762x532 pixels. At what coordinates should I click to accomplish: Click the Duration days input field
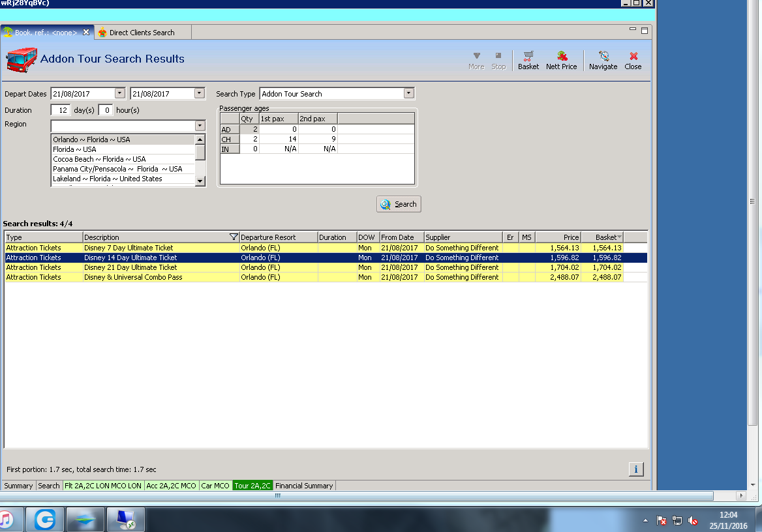coord(61,110)
